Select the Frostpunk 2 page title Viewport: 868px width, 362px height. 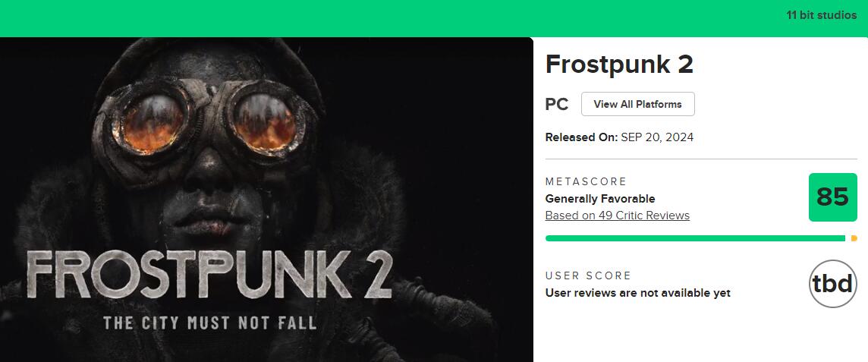click(619, 65)
